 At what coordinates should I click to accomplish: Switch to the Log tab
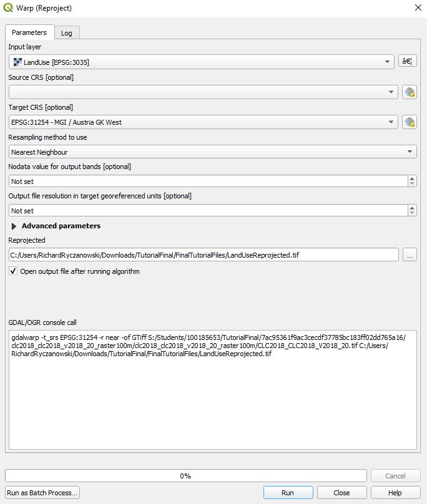(x=66, y=32)
